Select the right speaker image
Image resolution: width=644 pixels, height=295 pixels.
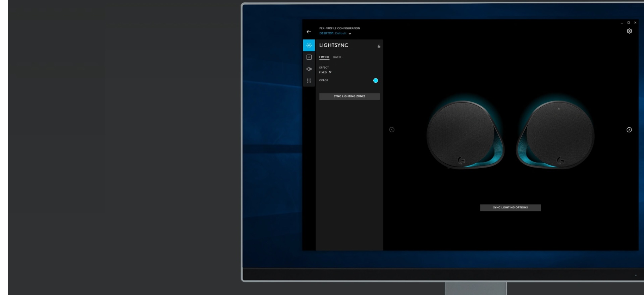555,135
